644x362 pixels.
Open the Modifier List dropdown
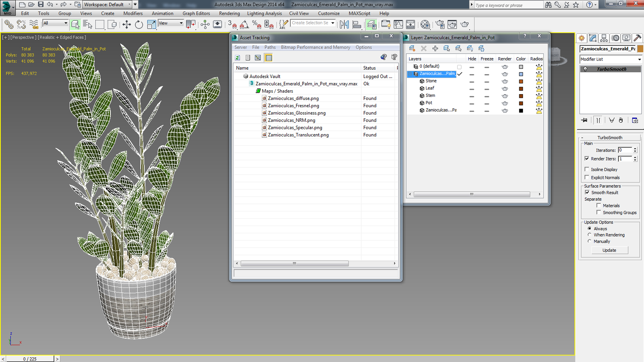[610, 59]
